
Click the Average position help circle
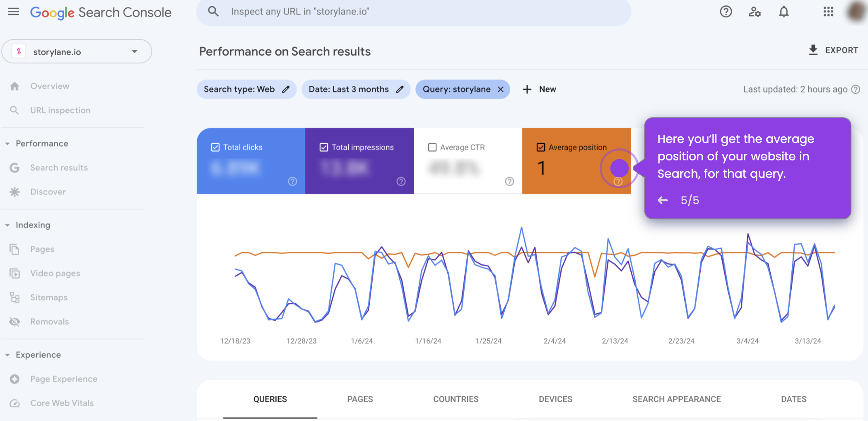[619, 181]
